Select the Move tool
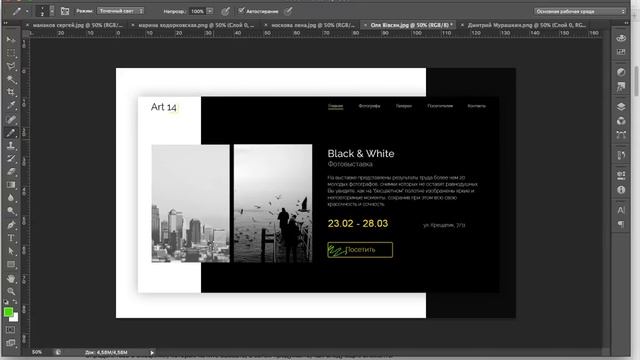Image resolution: width=640 pixels, height=360 pixels. [x=11, y=40]
